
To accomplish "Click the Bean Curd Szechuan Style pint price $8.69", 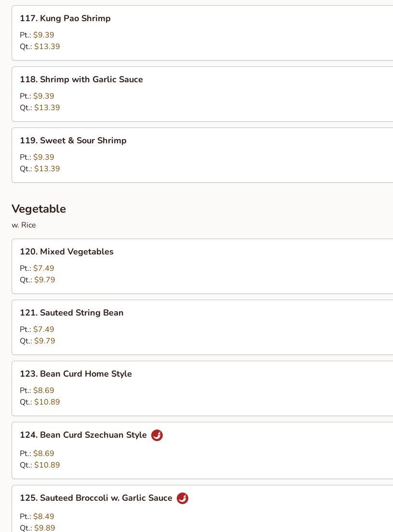I will 43,454.
